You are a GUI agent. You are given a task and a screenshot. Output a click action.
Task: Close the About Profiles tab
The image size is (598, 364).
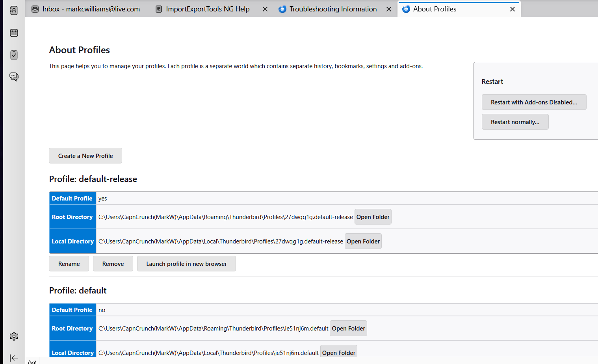(x=513, y=9)
